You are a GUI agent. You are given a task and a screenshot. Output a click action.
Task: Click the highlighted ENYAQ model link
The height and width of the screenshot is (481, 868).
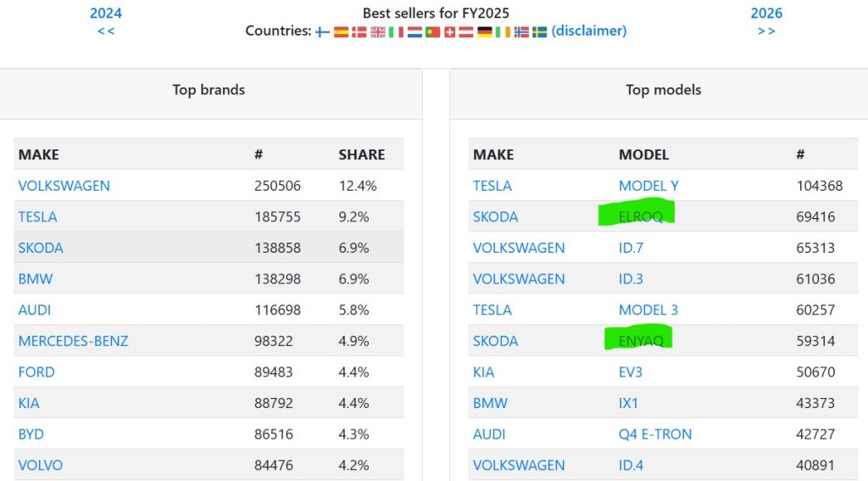pos(641,341)
